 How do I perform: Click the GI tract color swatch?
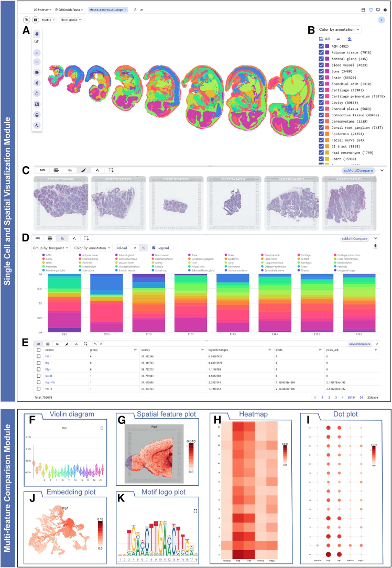click(x=327, y=146)
